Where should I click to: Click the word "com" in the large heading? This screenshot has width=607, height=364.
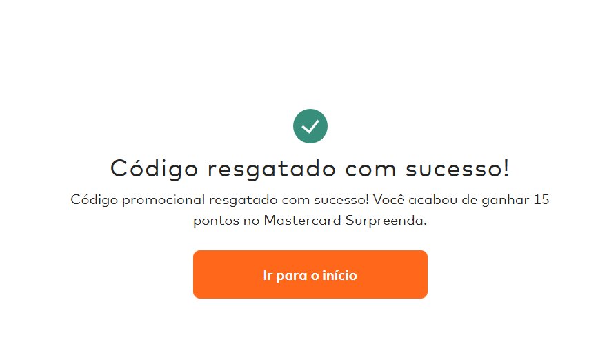[x=370, y=170]
